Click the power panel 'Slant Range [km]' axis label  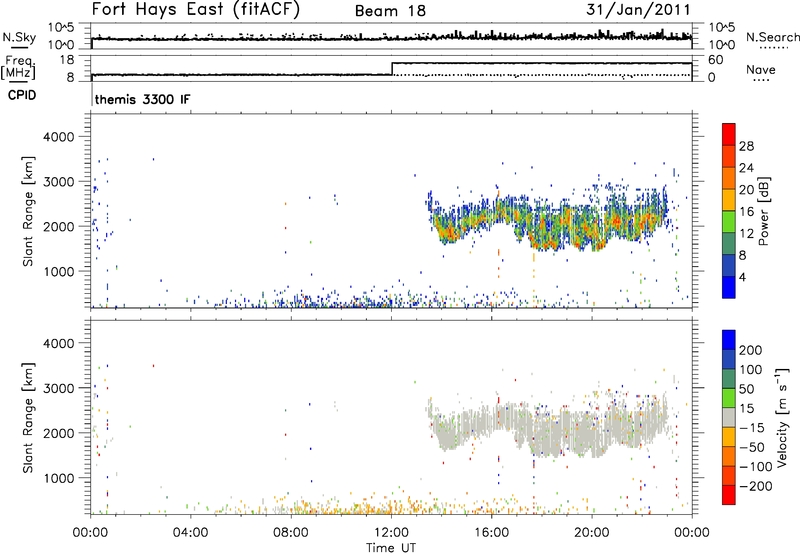(28, 211)
